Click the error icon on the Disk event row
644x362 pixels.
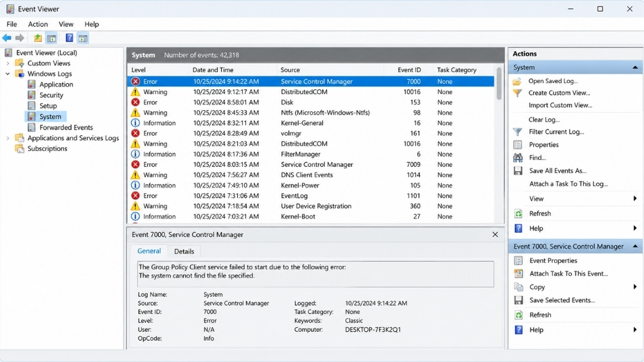tap(135, 102)
